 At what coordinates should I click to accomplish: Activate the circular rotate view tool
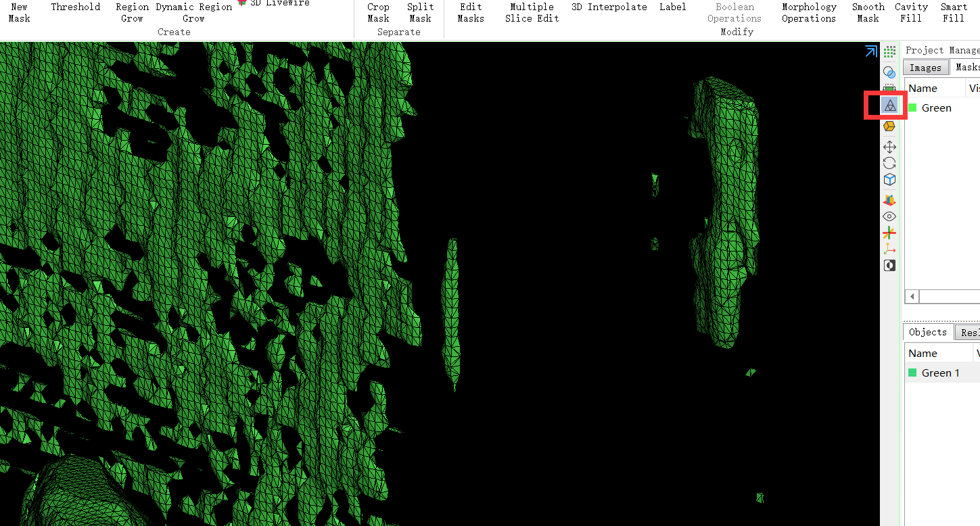890,163
